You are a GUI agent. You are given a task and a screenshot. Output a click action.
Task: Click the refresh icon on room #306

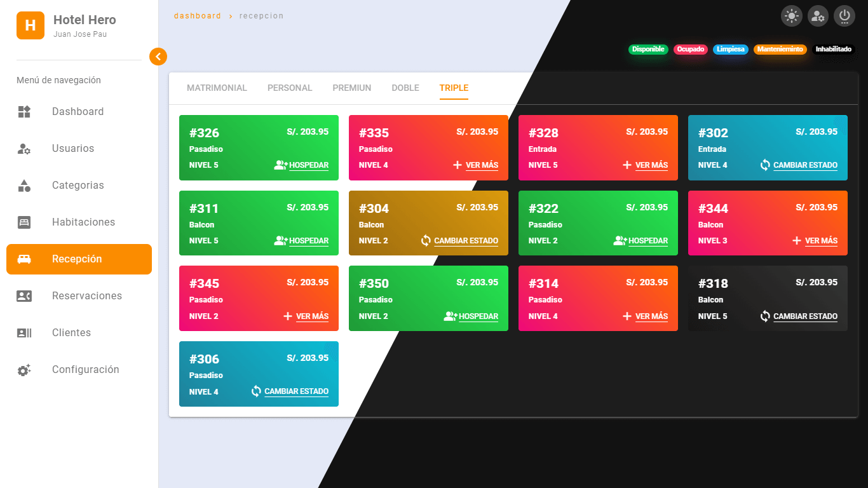click(256, 391)
